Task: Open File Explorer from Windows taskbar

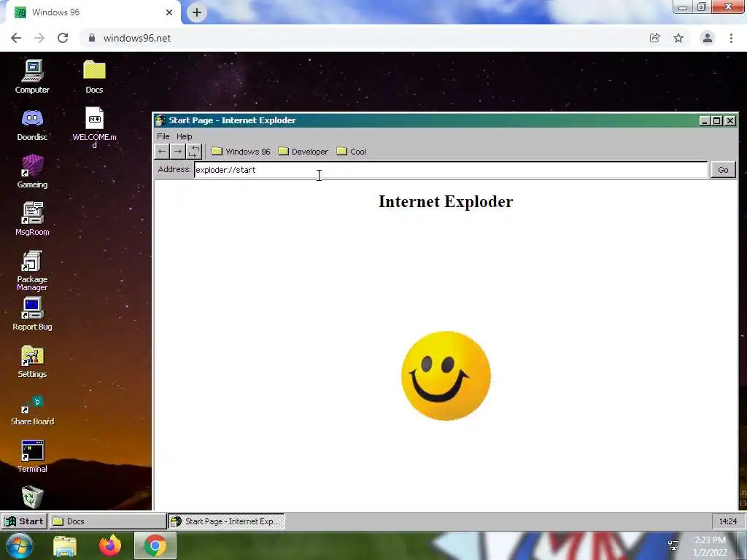Action: pos(65,546)
